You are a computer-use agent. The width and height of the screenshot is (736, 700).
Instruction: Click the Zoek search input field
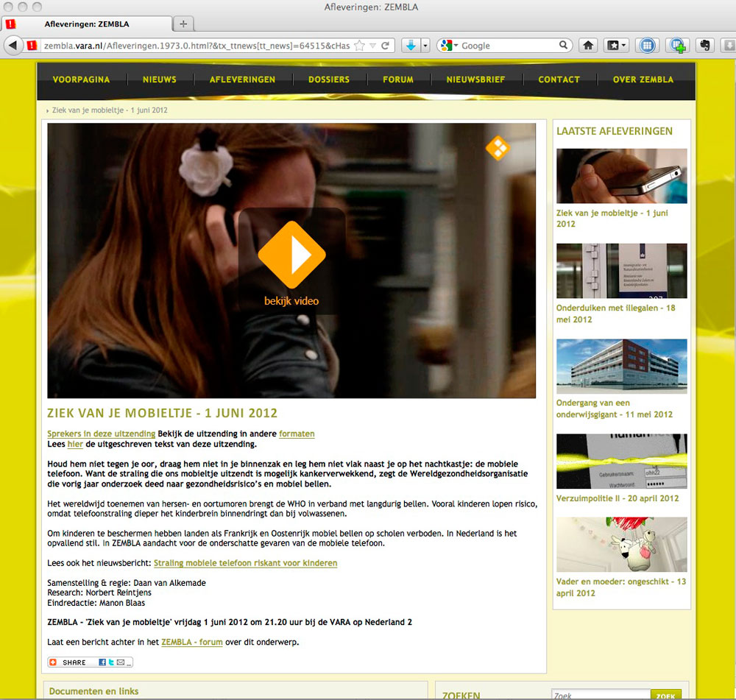coord(601,696)
